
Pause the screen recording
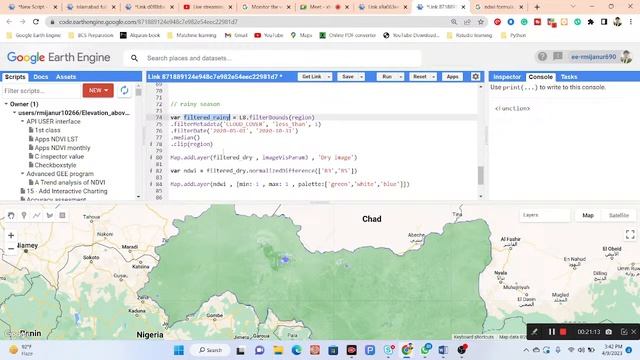tap(551, 332)
